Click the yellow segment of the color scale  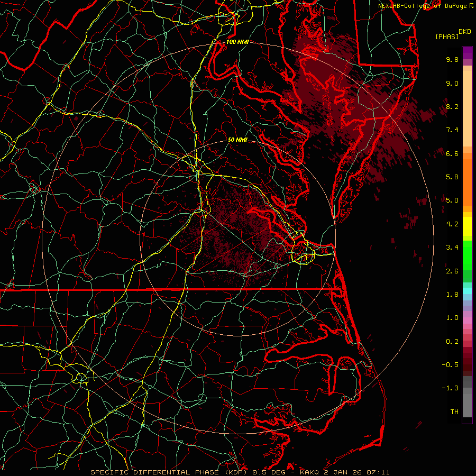(x=467, y=226)
